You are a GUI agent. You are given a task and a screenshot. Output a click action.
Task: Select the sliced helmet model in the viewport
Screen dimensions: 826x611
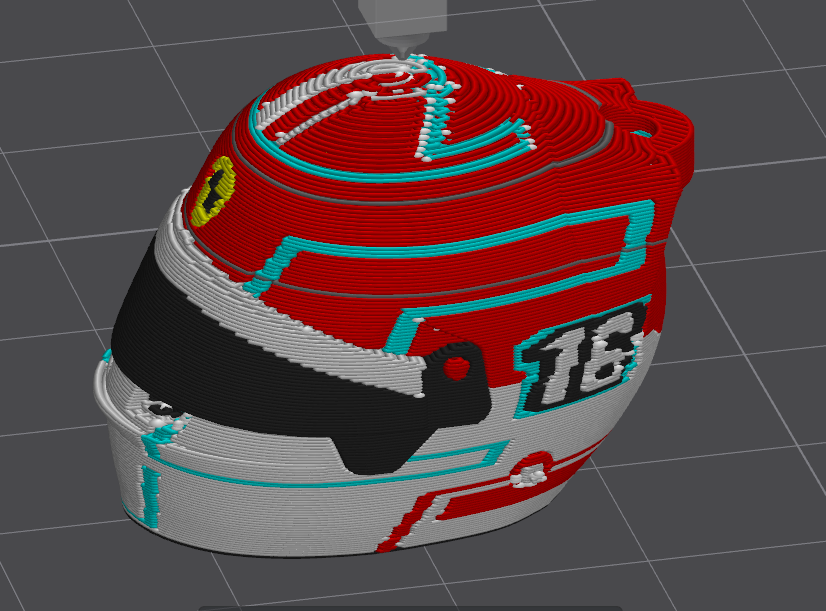tap(394, 304)
